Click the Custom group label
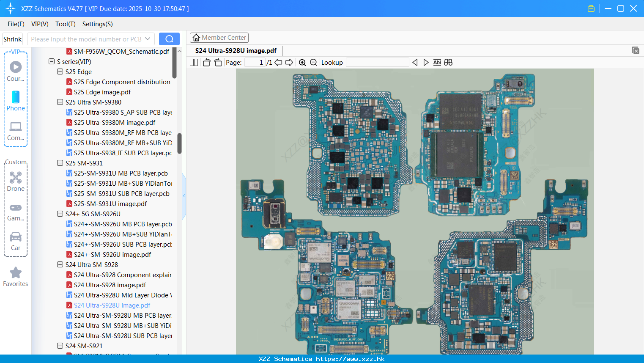This screenshot has width=644, height=363. pyautogui.click(x=16, y=162)
